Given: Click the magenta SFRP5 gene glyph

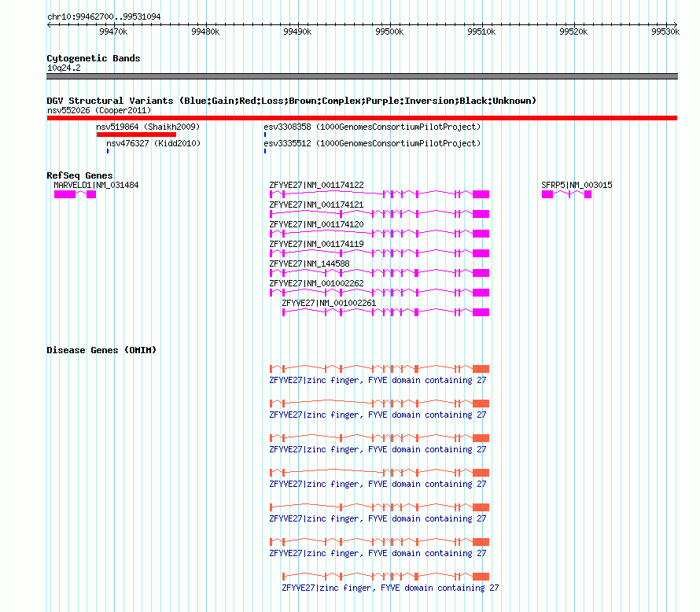Looking at the screenshot, I should click(566, 194).
